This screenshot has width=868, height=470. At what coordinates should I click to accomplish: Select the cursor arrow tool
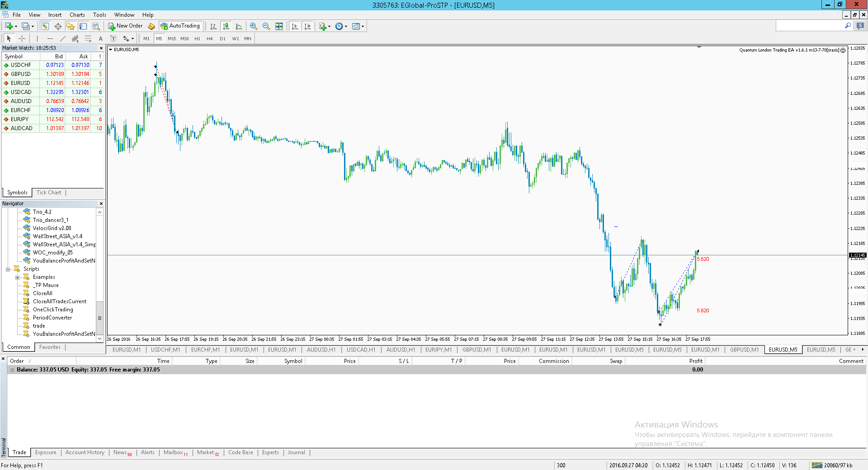point(9,38)
